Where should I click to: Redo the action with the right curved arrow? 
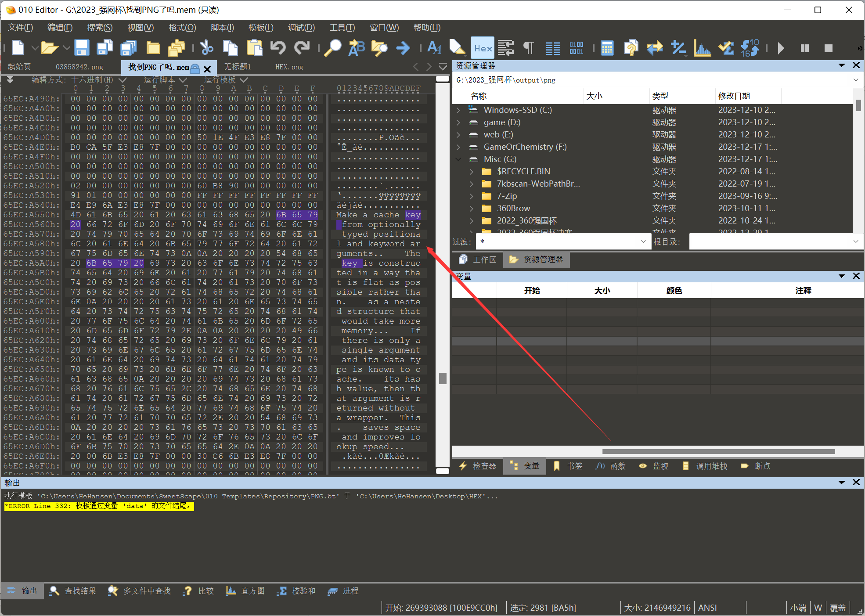pos(302,47)
